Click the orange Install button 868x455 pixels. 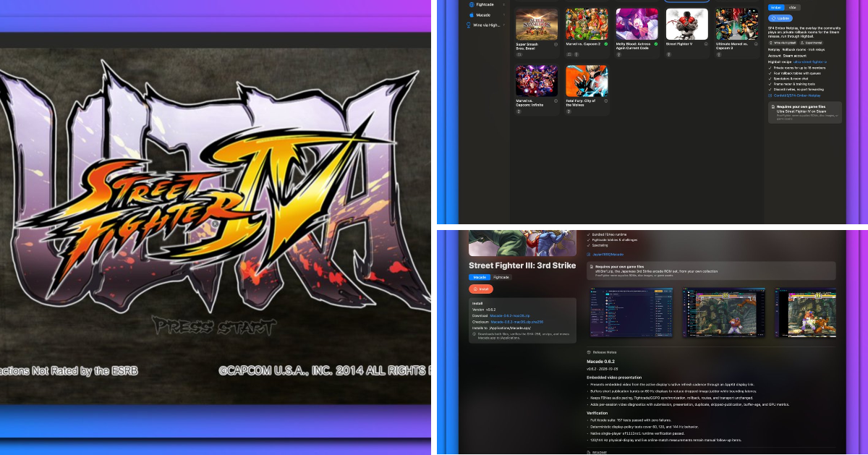point(481,289)
